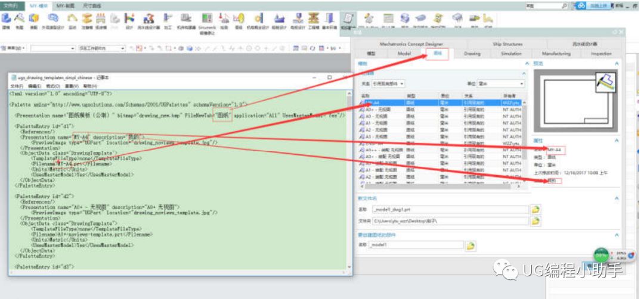The image size is (644, 299).
Task: Open the MY-制图 ribbon tab
Action: tap(65, 6)
